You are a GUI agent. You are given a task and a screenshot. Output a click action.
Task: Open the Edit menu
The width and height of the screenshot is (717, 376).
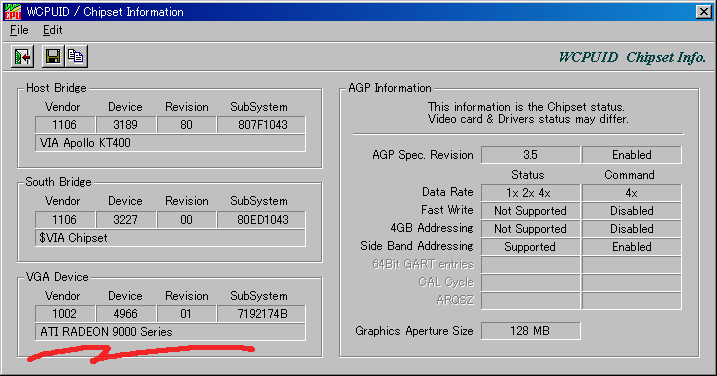(53, 30)
